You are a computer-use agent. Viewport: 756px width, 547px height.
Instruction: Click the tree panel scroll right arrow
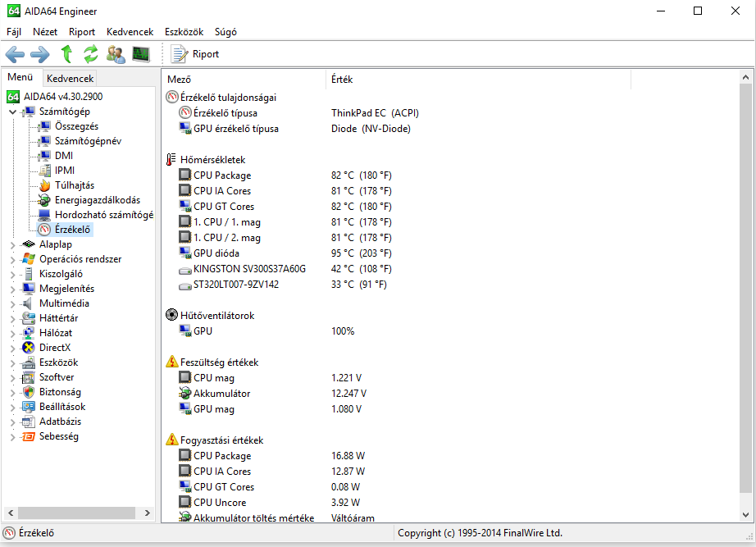click(148, 513)
